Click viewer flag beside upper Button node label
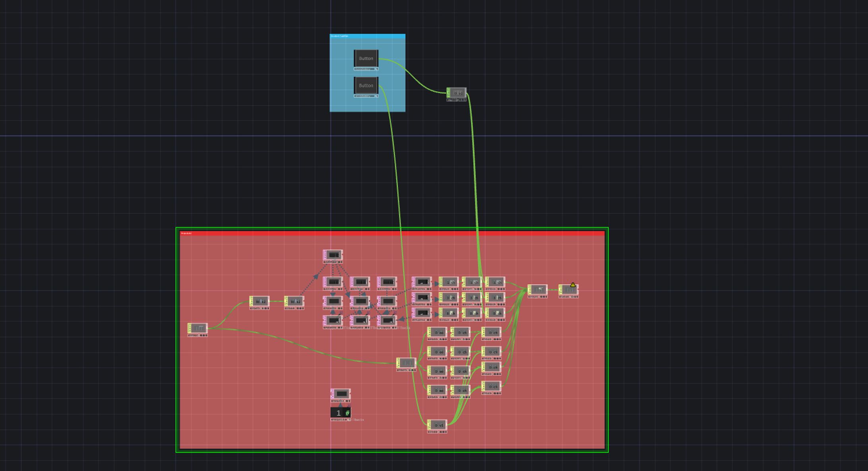 pos(377,69)
